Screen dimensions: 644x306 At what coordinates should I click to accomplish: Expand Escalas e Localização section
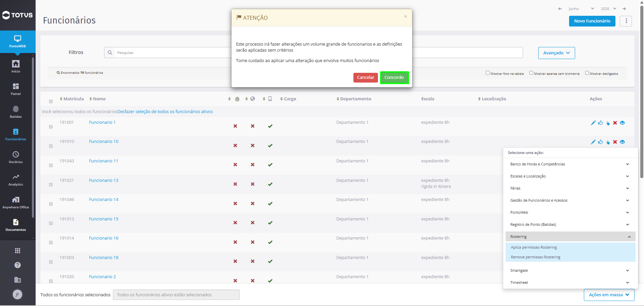[x=570, y=176]
